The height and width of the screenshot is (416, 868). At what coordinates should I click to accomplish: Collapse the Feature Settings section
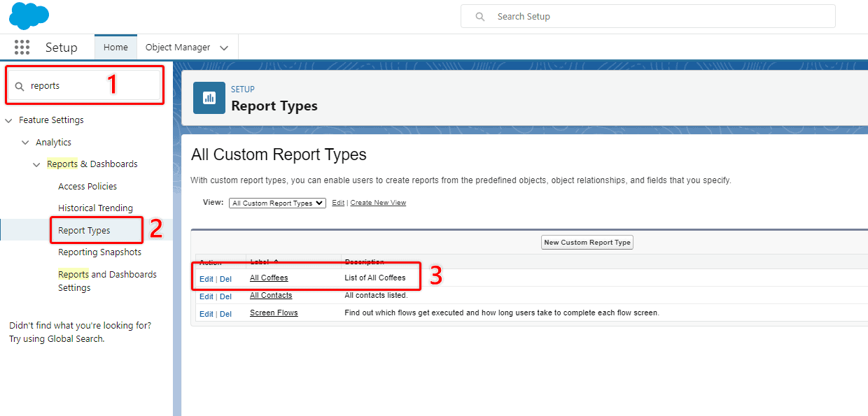pos(8,120)
